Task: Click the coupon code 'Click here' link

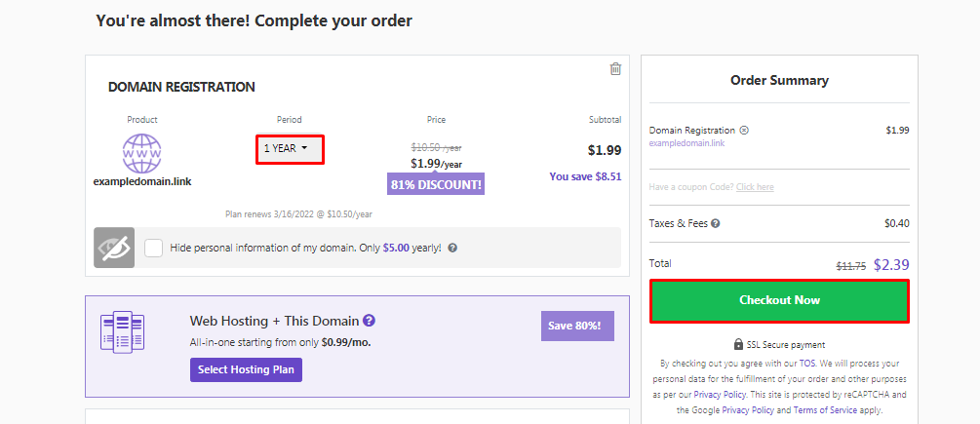Action: (755, 187)
